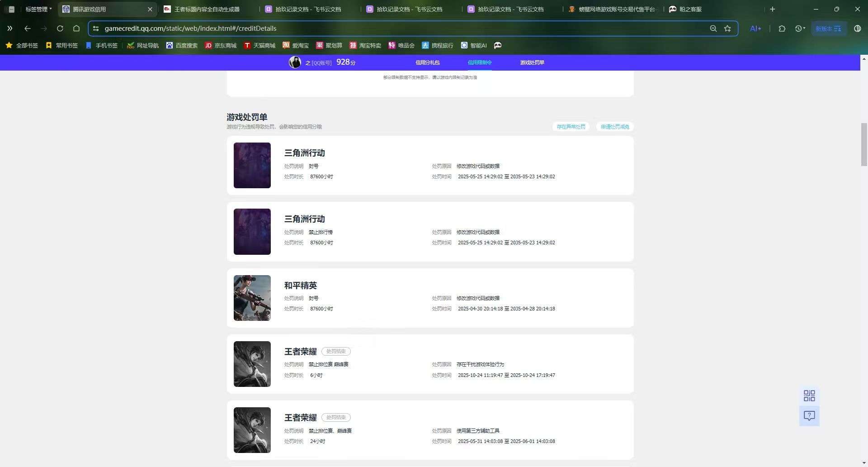Open the 百度搜索 bookmark icon
Viewport: 868px width, 467px height.
[x=170, y=45]
